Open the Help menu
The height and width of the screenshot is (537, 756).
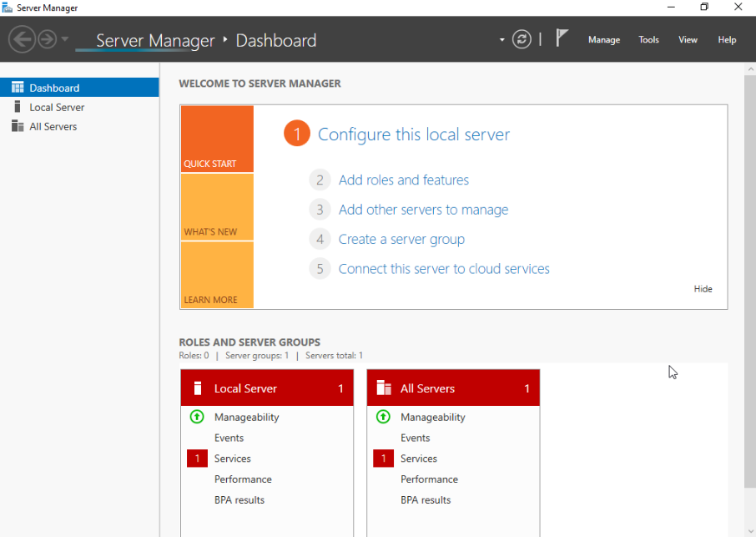[x=727, y=39]
